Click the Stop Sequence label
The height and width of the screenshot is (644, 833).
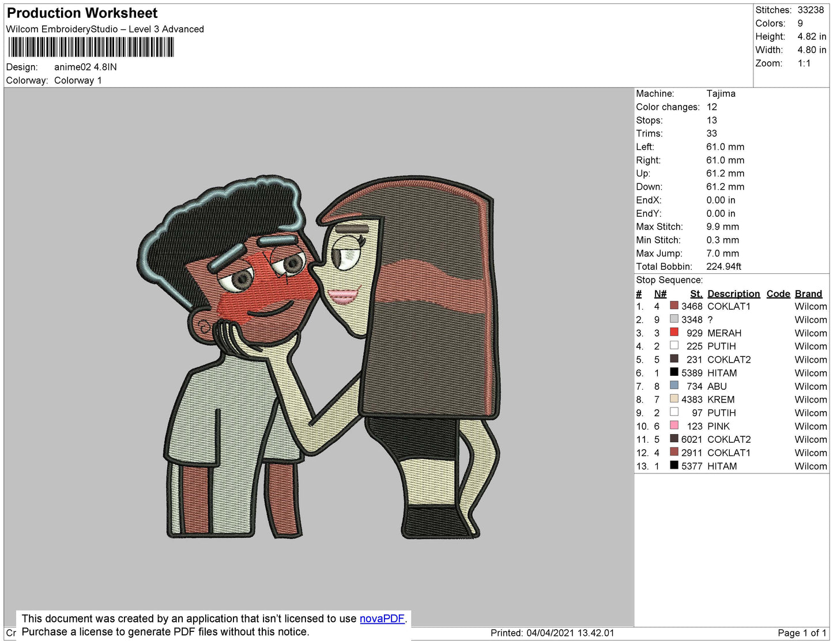tap(669, 280)
